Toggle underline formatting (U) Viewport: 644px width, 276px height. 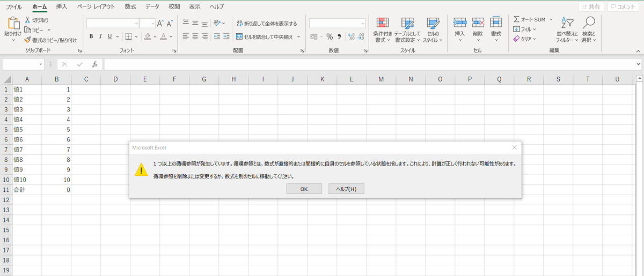(x=110, y=36)
